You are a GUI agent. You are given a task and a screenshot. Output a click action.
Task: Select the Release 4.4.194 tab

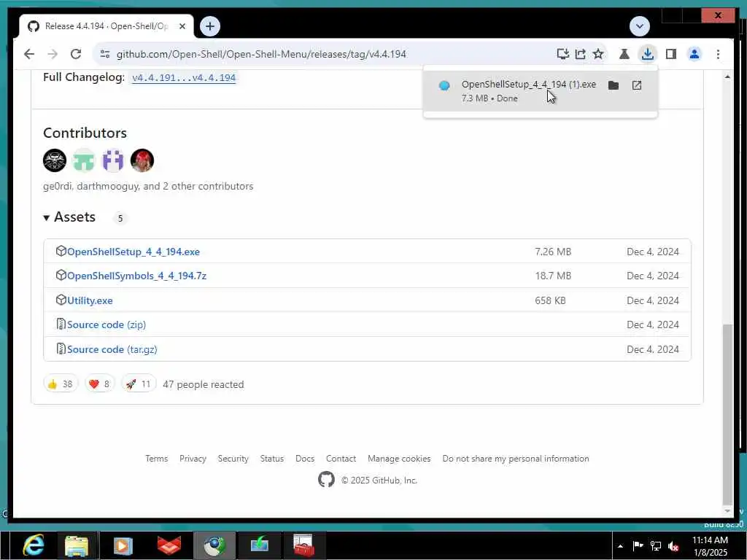tap(107, 26)
